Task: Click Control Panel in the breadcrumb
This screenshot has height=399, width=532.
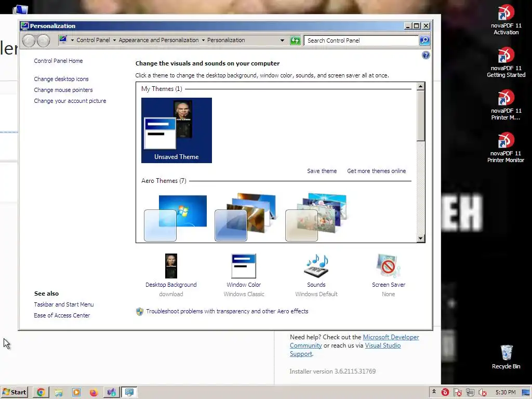Action: [x=94, y=40]
